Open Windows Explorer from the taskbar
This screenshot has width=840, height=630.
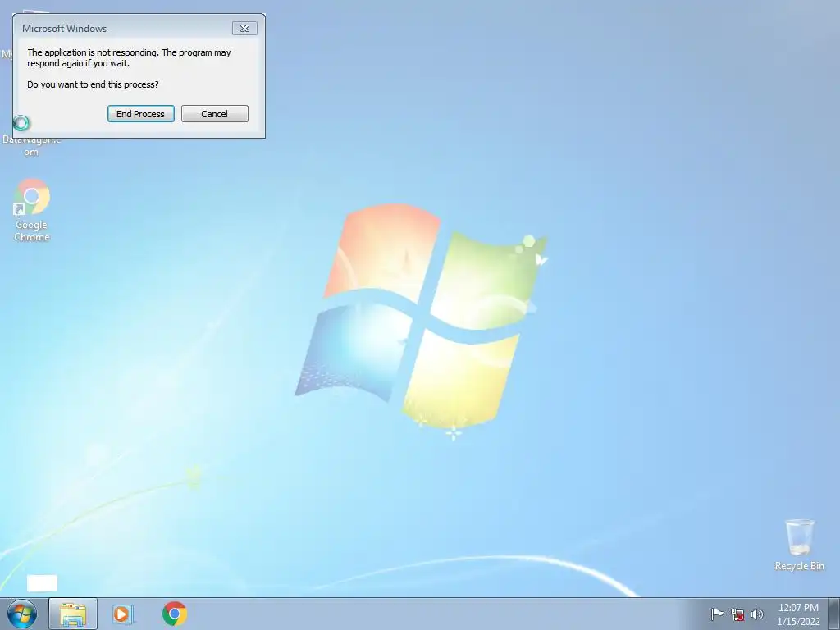73,614
